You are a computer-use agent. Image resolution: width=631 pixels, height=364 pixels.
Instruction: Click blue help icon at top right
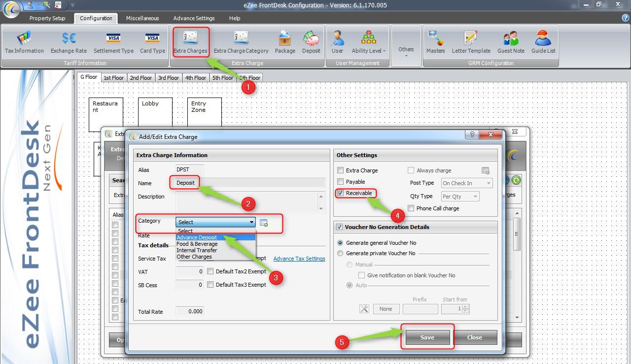pyautogui.click(x=626, y=18)
